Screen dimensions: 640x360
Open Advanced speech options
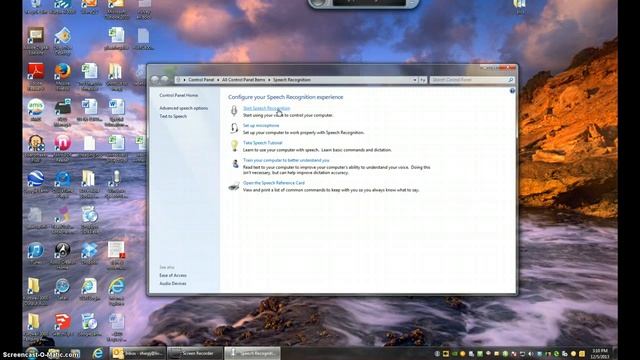click(x=184, y=108)
